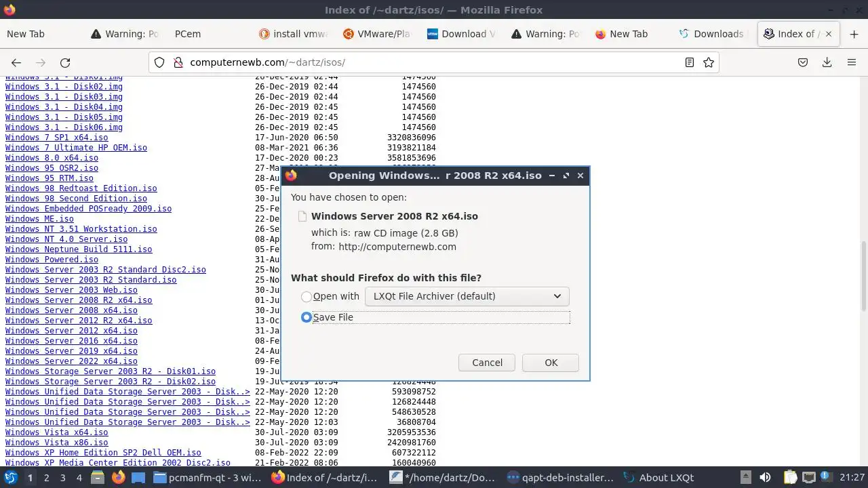
Task: Switch to the install vmware tab
Action: pos(294,34)
